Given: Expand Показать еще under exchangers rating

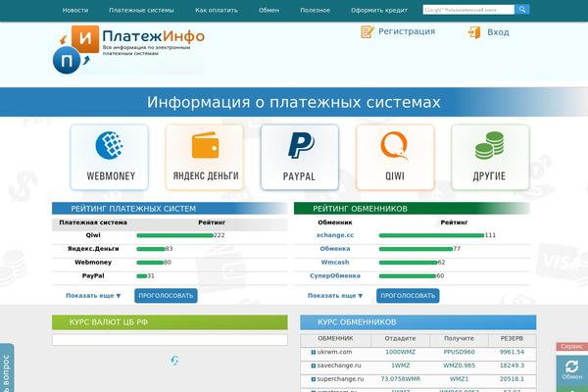Looking at the screenshot, I should tap(335, 296).
